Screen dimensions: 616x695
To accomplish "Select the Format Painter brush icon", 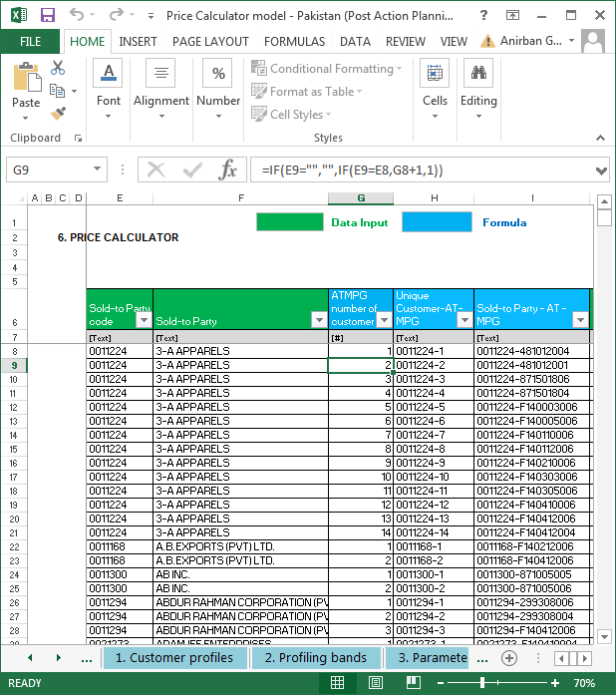I will [58, 113].
